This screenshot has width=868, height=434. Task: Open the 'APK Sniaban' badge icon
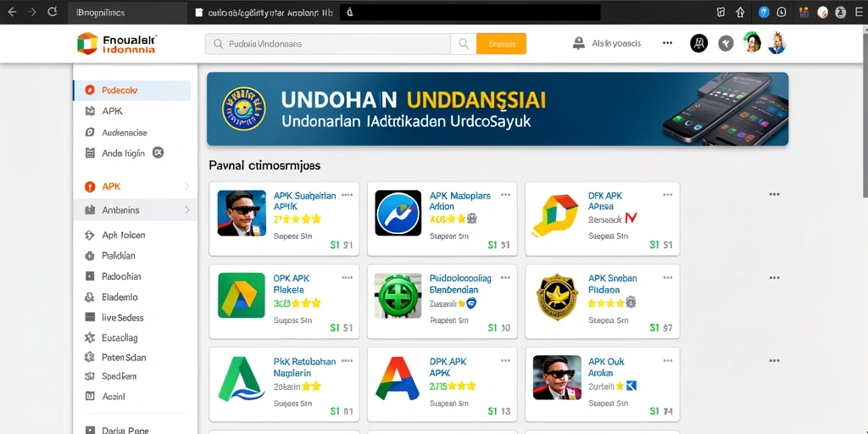[558, 298]
